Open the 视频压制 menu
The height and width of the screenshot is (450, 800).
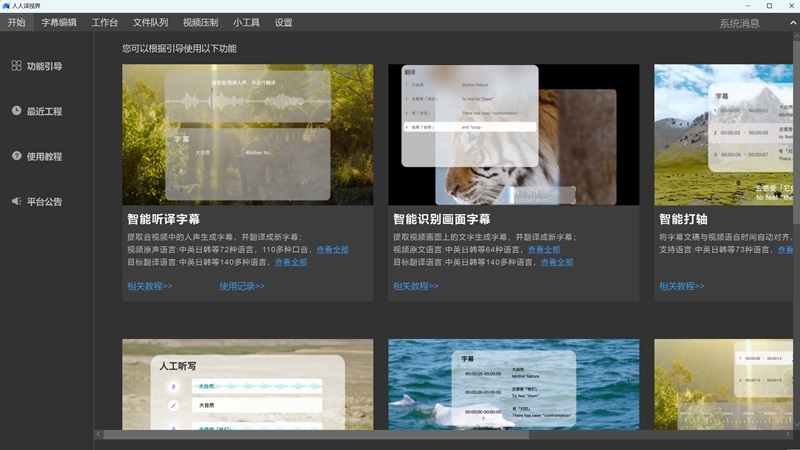coord(201,22)
